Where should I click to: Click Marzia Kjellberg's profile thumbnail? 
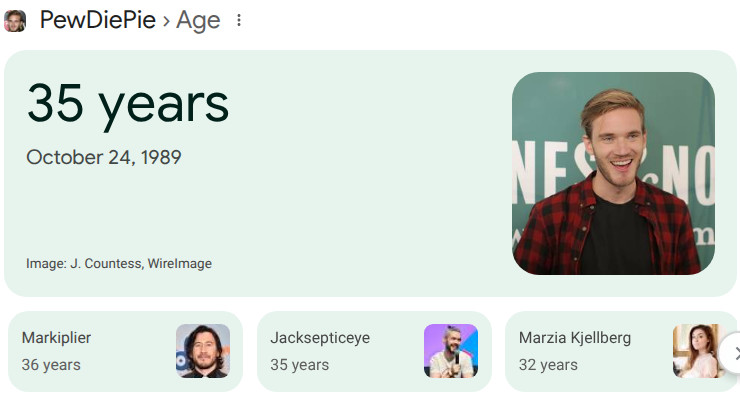pos(697,351)
